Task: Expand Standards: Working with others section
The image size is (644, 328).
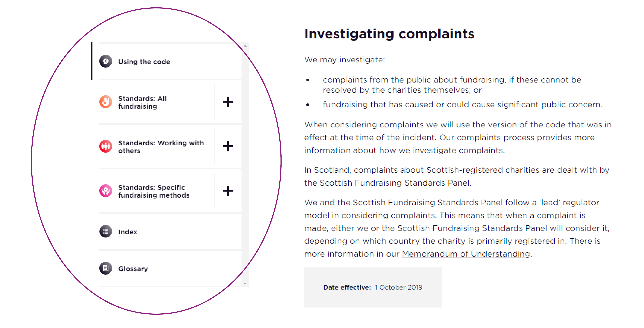Action: [228, 146]
